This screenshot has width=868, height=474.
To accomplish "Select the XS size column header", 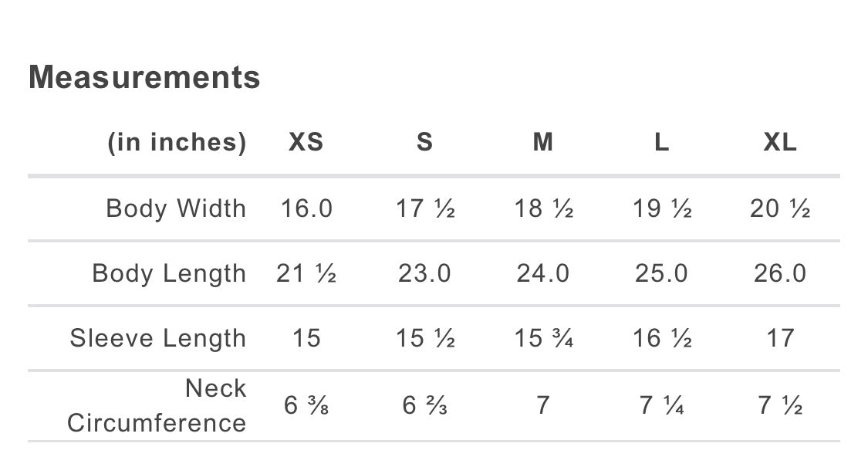I will pos(306,142).
